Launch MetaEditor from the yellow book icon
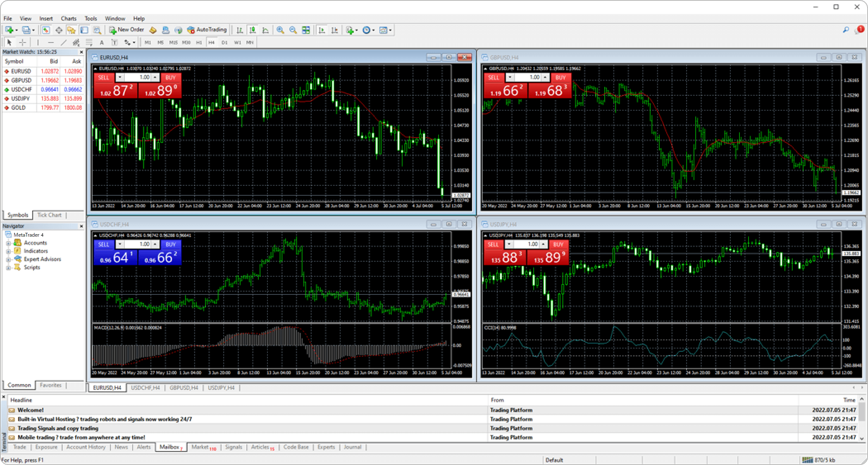The image size is (868, 465). coord(153,30)
